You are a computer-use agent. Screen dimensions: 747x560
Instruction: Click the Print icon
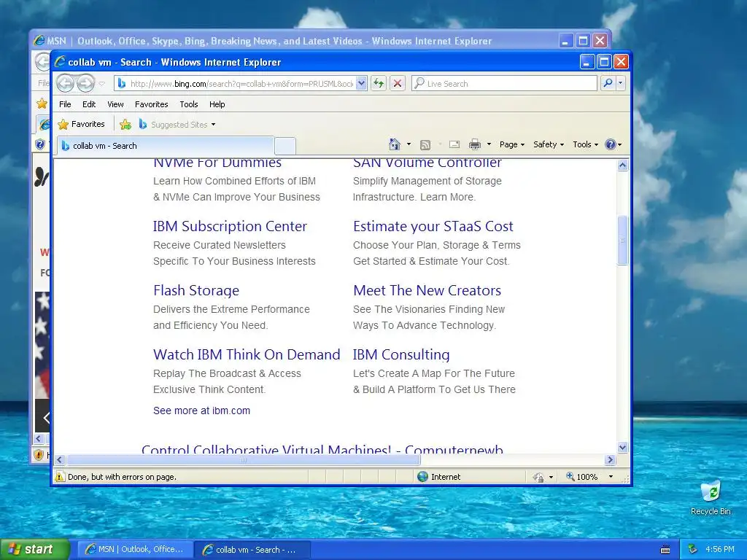click(x=475, y=144)
